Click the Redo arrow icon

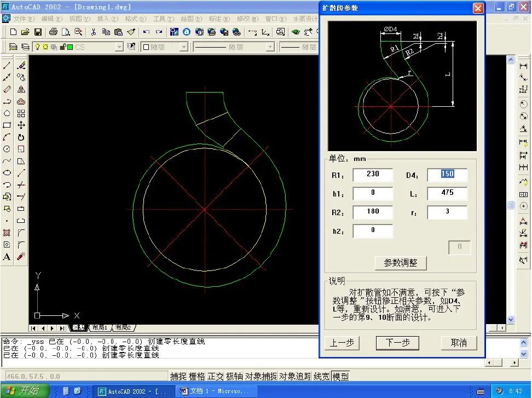pyautogui.click(x=159, y=32)
